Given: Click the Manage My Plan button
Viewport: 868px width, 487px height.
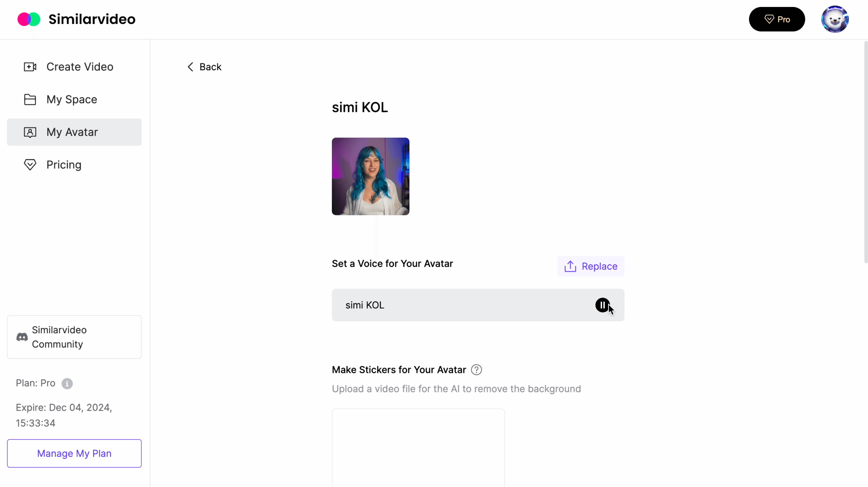Looking at the screenshot, I should (x=74, y=453).
